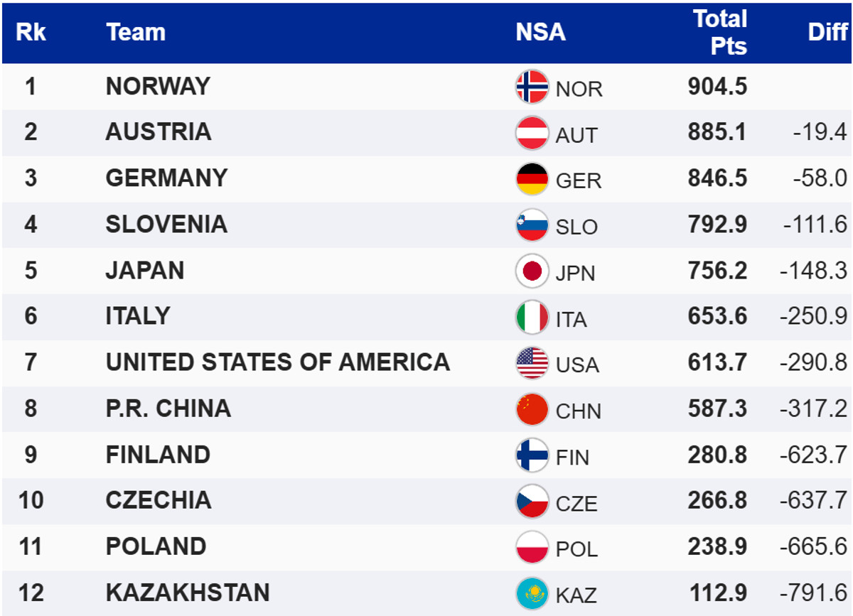This screenshot has height=616, width=853.
Task: Select the Italy flag icon
Action: pyautogui.click(x=532, y=317)
